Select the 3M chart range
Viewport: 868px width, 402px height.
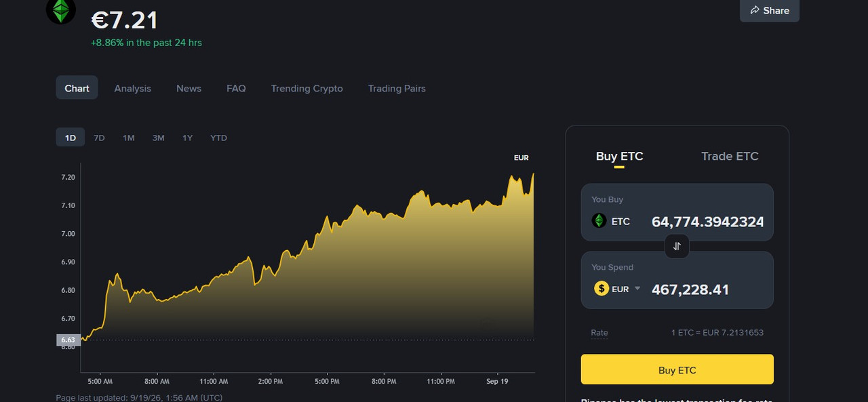click(x=158, y=138)
